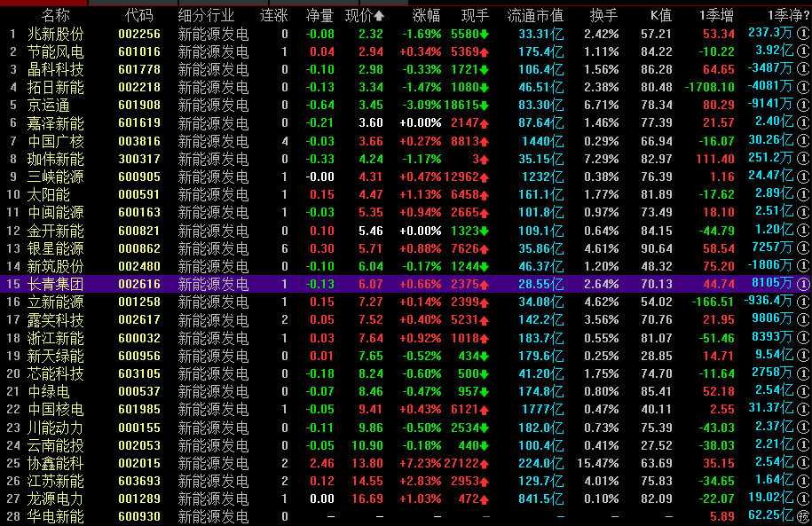
Task: Sort by the 现价 column header
Action: pyautogui.click(x=365, y=16)
